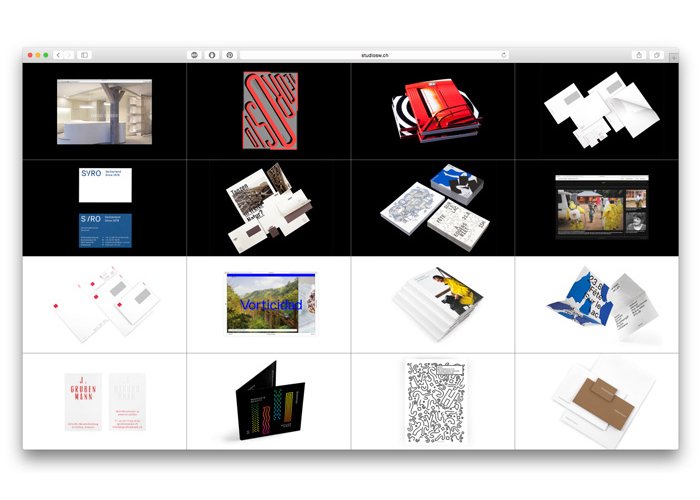This screenshot has height=500, width=700.
Task: Click the third extension icon beside address bar
Action: [230, 55]
